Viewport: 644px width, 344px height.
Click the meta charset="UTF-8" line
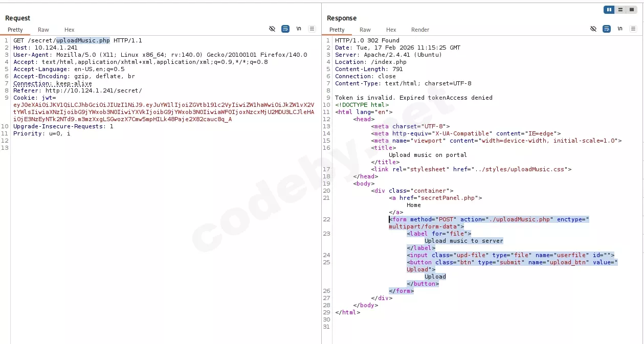pos(411,126)
